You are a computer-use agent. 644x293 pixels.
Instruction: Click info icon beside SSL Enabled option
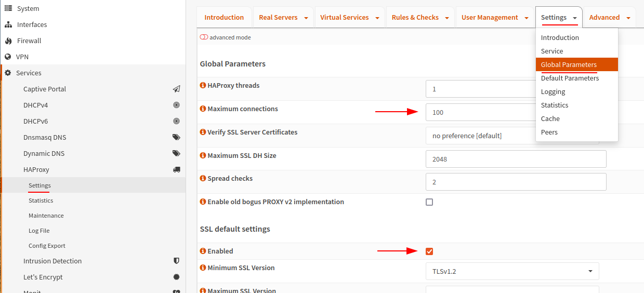coord(203,251)
